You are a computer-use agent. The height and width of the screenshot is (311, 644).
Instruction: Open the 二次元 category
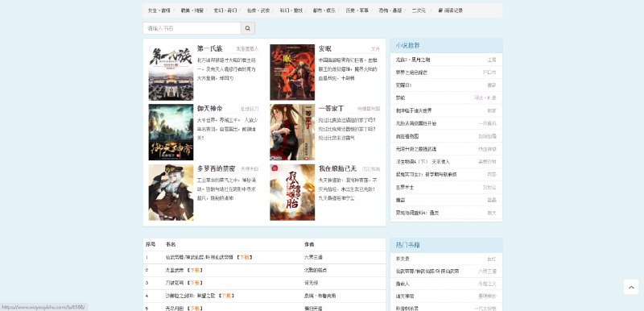point(419,10)
